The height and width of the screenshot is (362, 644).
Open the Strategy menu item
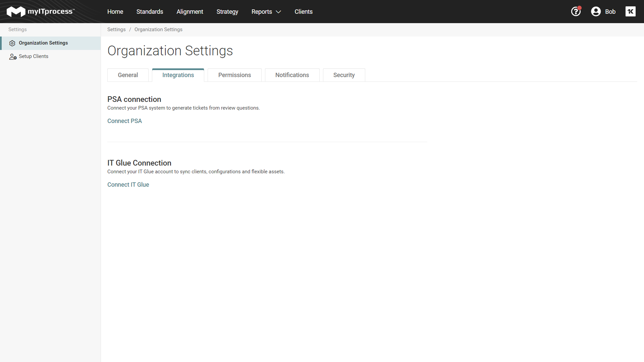click(227, 12)
